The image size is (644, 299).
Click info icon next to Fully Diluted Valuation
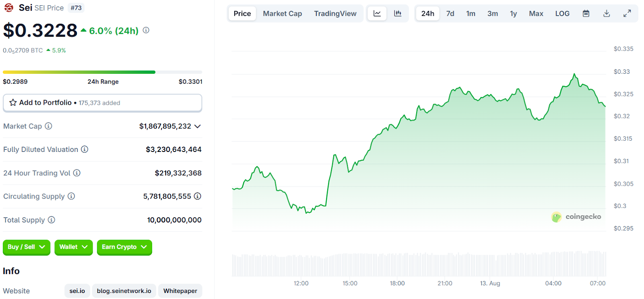click(x=85, y=149)
